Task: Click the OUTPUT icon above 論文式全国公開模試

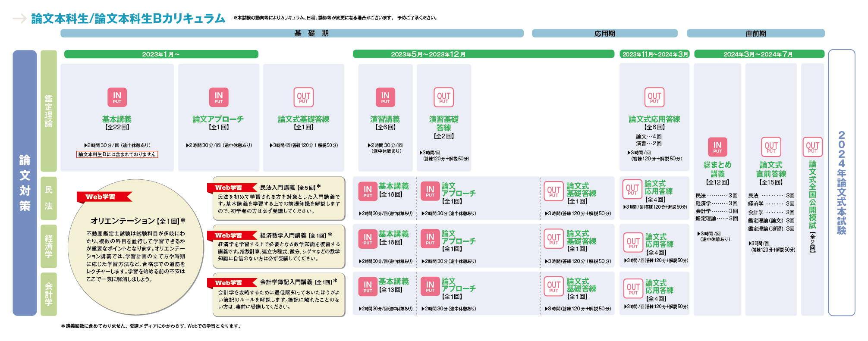Action: (812, 147)
